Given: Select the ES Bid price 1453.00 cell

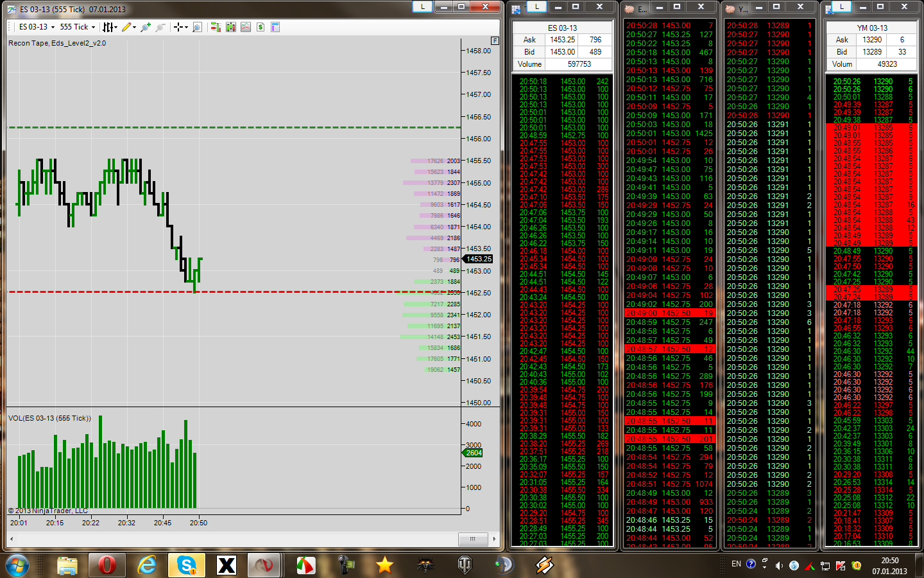Looking at the screenshot, I should point(562,52).
